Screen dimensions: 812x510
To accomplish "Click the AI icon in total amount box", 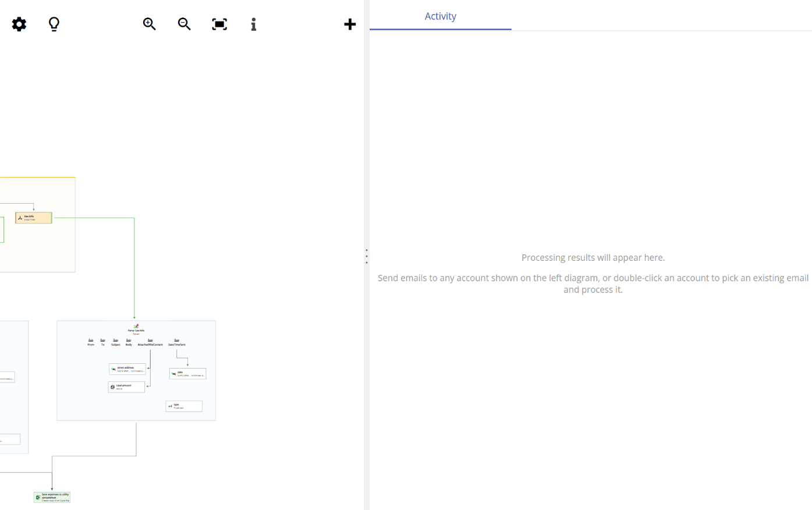I will (112, 387).
